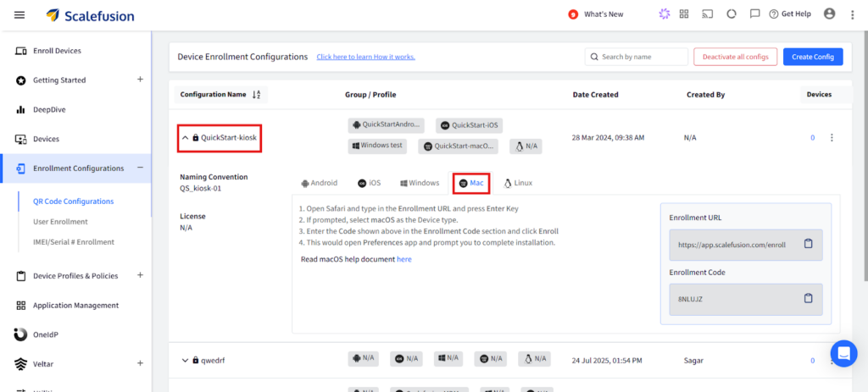Expand Veltar with plus icon
This screenshot has width=868, height=392.
[140, 363]
